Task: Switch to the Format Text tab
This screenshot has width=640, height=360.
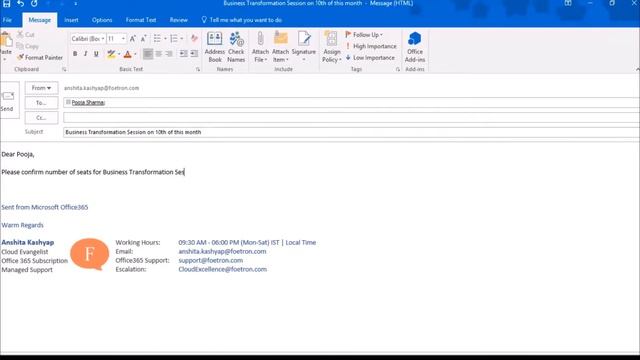Action: (x=141, y=20)
